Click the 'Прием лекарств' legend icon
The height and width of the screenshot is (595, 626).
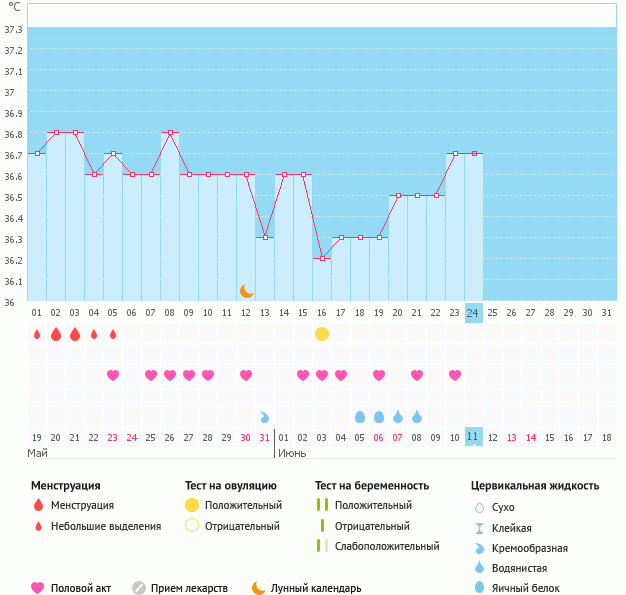pos(139,588)
